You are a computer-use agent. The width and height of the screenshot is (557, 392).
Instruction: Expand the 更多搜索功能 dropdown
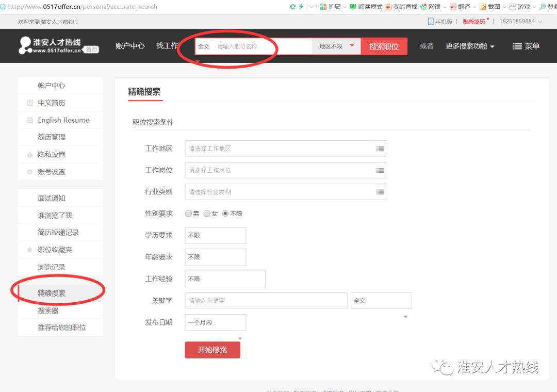(469, 46)
